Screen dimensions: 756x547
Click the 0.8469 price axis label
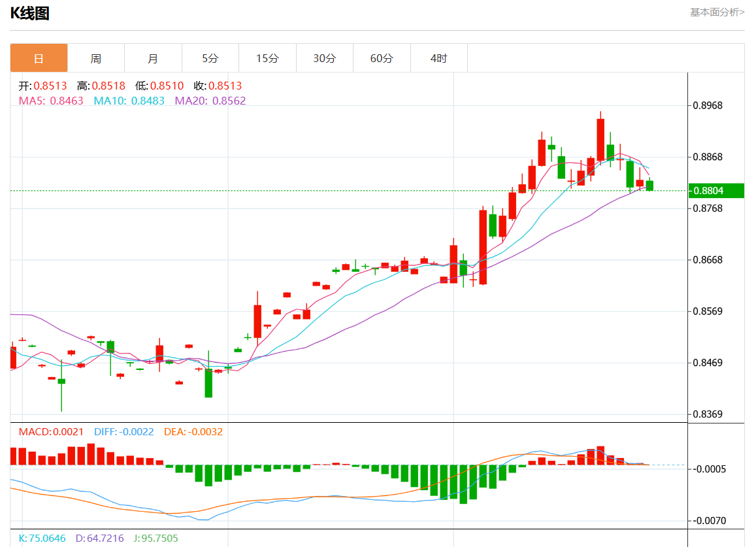[x=708, y=363]
